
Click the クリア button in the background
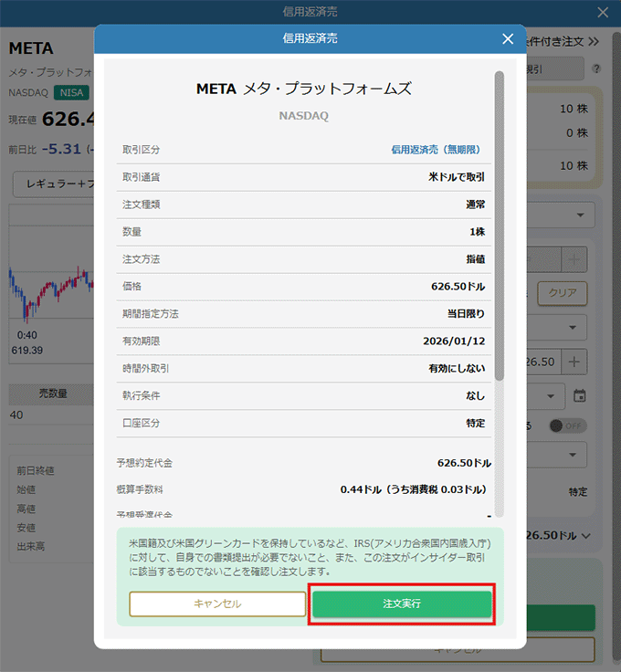point(563,293)
